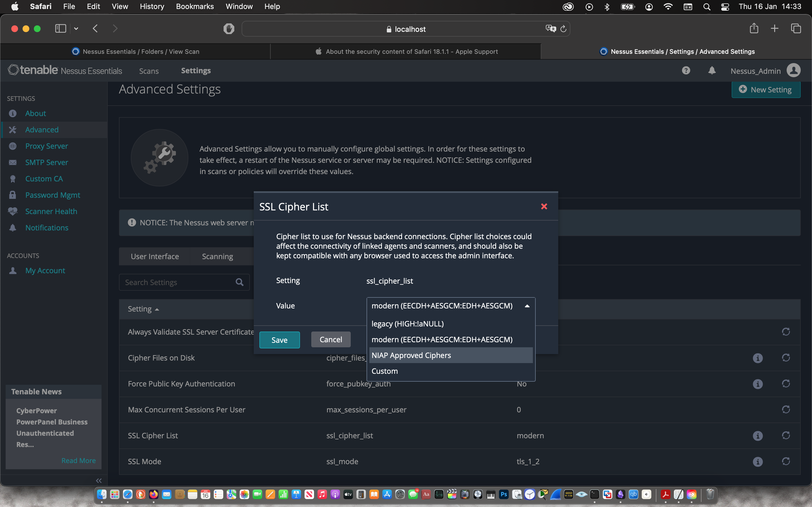The image size is (812, 507).
Task: Click the New Setting button
Action: (766, 90)
